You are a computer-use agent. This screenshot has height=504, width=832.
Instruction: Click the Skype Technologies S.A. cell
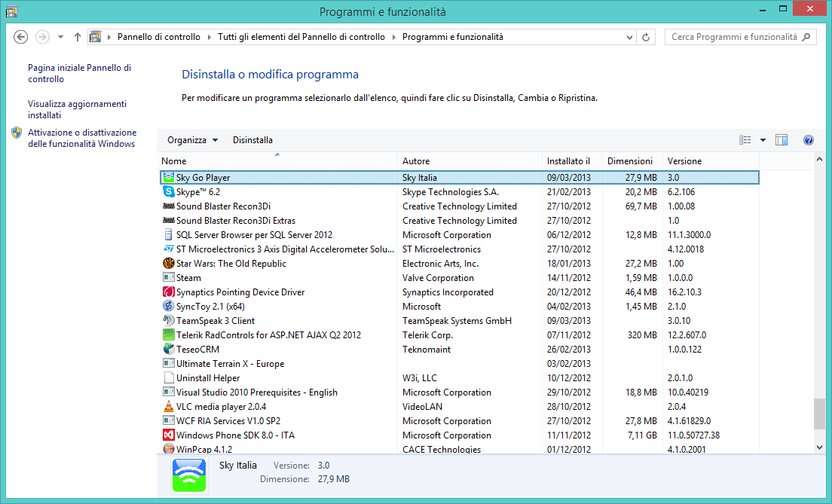pos(451,192)
